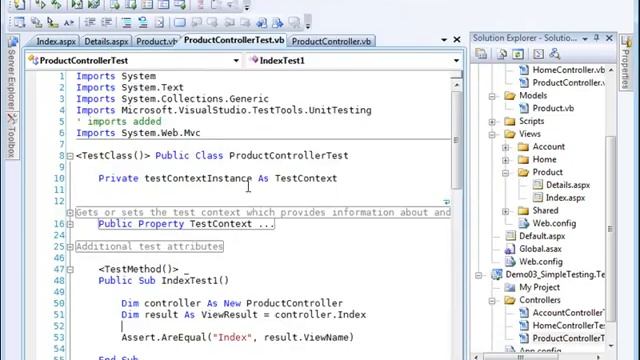Open the ProductControllerTest class dropdown
Screen dimensions: 640x360
click(x=236, y=61)
